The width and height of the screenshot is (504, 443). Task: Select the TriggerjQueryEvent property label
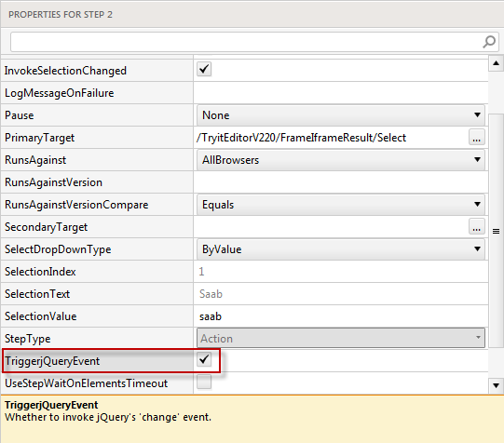click(x=52, y=361)
